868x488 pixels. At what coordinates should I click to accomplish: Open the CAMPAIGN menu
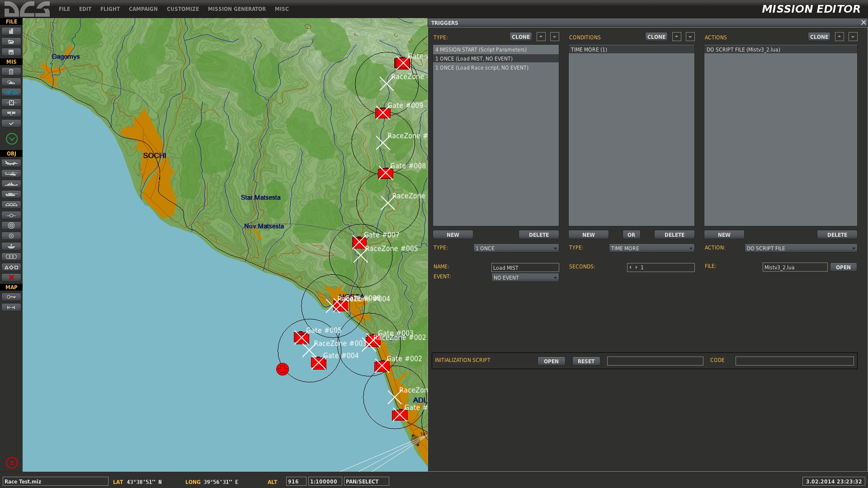point(143,9)
